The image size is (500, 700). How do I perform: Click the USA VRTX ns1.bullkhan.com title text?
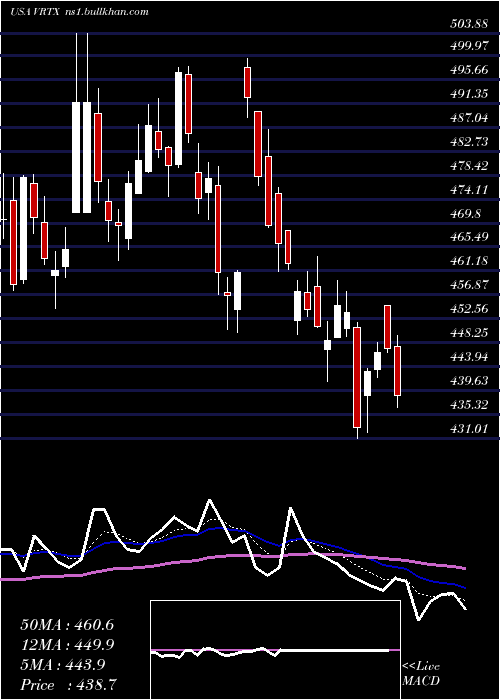(79, 12)
